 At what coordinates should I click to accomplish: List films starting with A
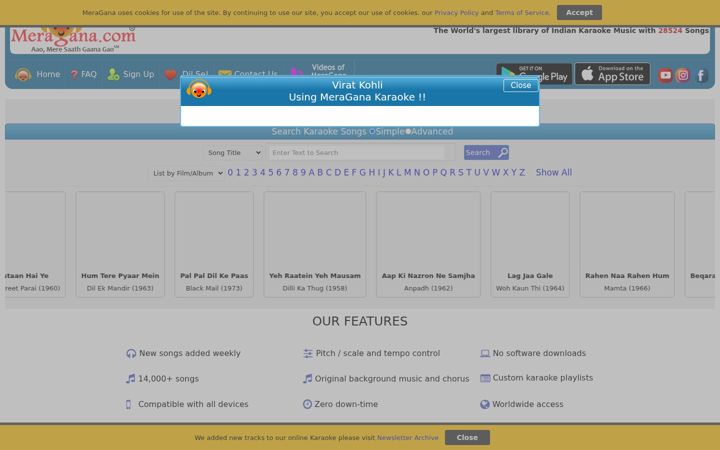point(311,173)
